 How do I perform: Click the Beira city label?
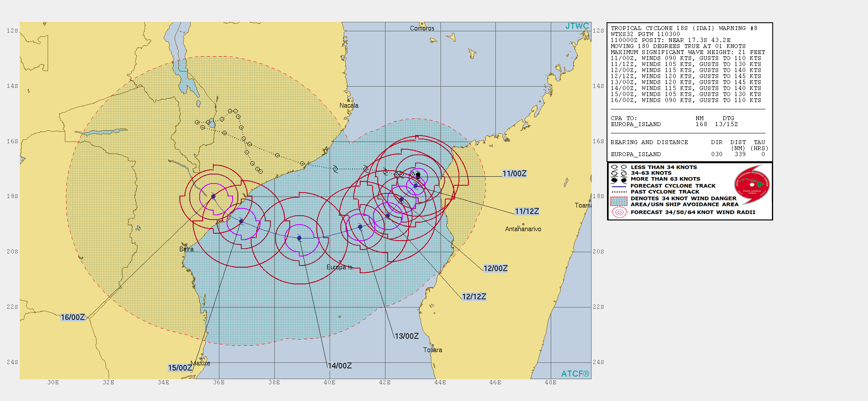point(186,249)
